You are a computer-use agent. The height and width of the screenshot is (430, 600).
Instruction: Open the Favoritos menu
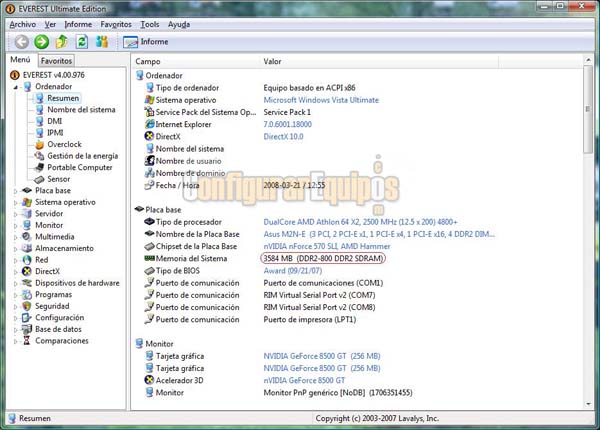tap(116, 24)
